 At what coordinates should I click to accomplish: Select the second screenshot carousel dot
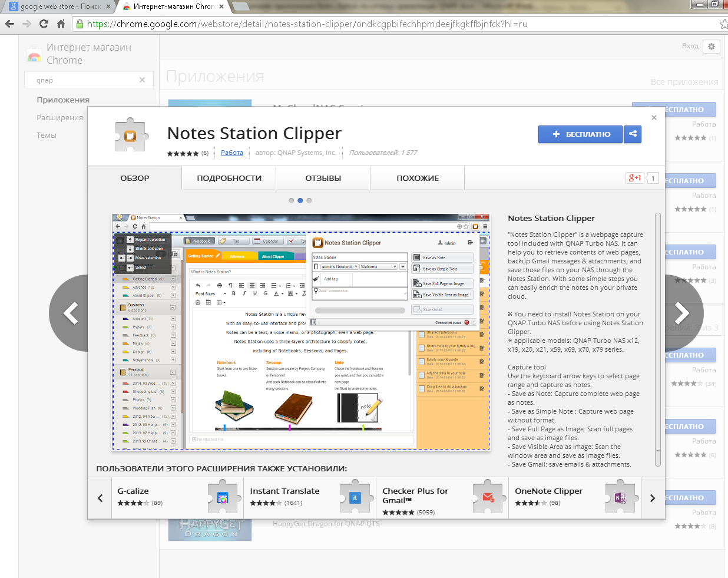300,200
